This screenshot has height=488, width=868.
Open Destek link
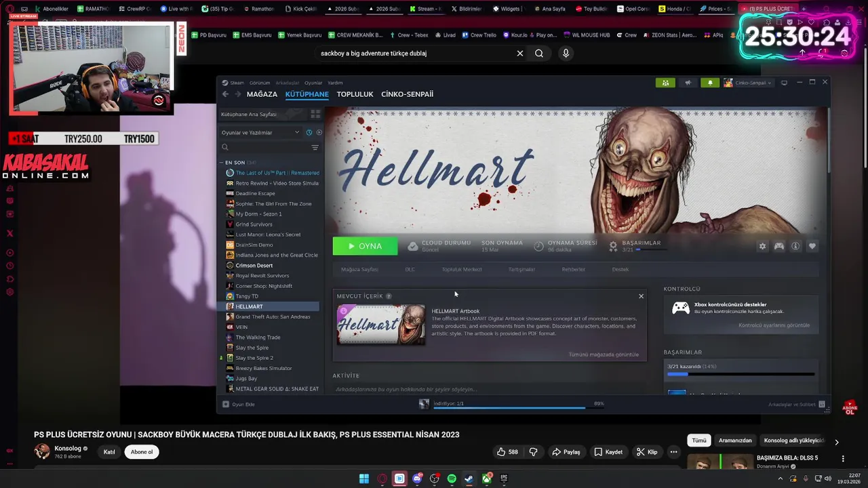(x=620, y=269)
